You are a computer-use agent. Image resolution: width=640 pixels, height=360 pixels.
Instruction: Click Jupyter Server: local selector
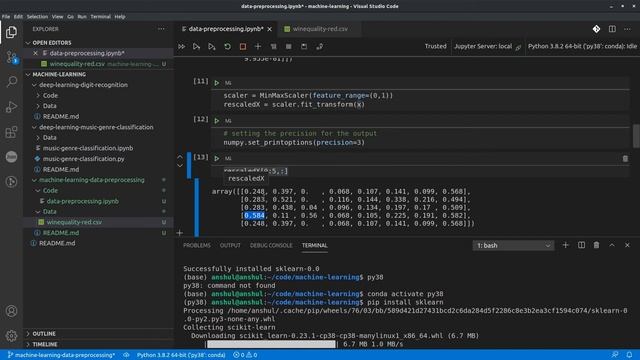pos(487,47)
